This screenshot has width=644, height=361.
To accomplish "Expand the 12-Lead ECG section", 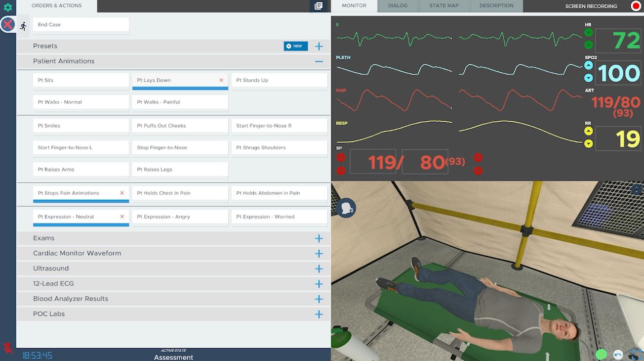I will pyautogui.click(x=319, y=284).
